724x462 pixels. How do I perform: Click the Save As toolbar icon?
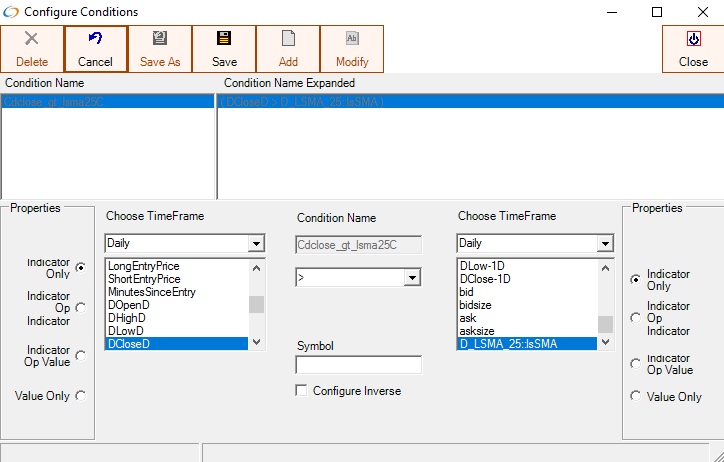click(160, 39)
